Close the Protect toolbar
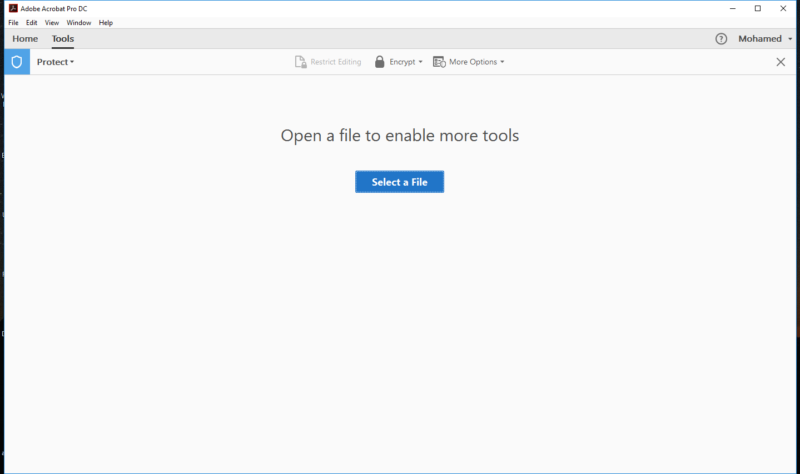 (781, 62)
